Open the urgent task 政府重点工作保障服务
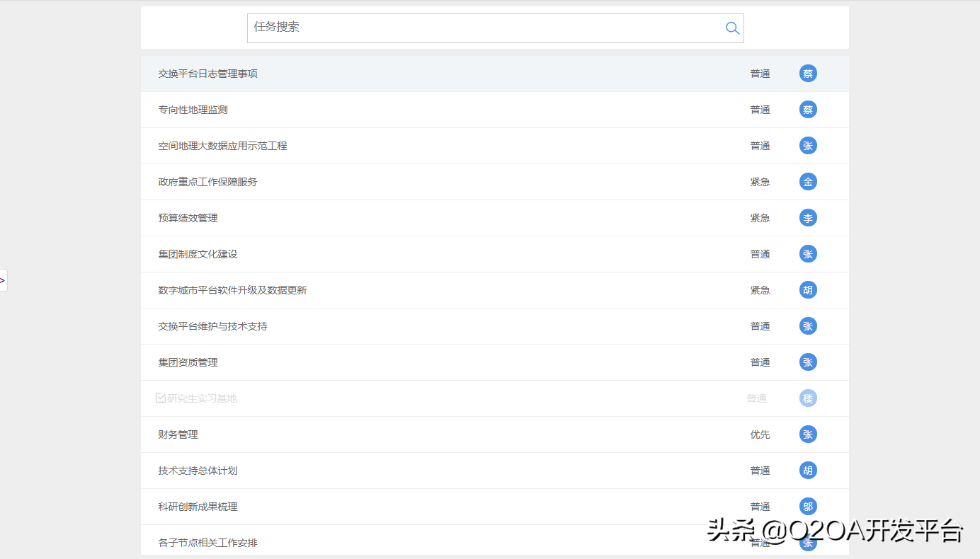 click(207, 181)
